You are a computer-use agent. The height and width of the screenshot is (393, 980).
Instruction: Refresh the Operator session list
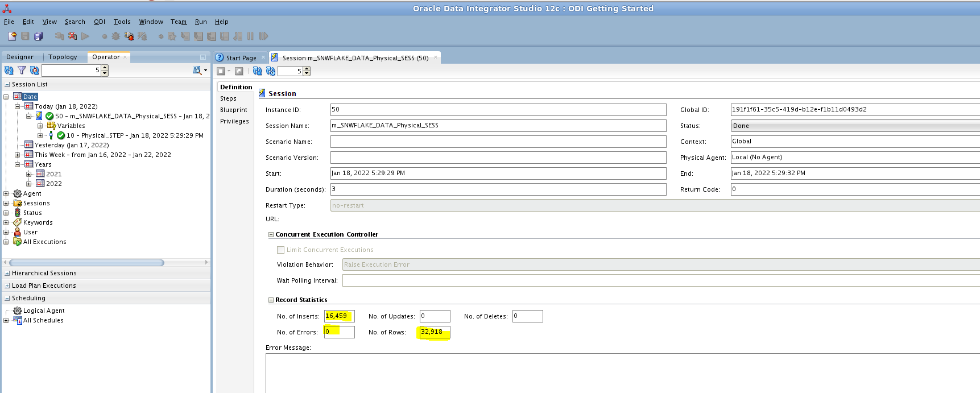pyautogui.click(x=9, y=71)
